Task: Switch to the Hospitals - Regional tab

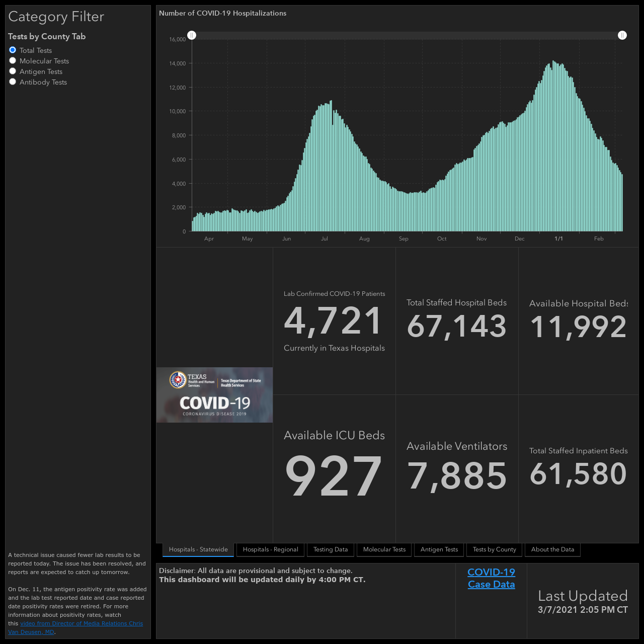Action: click(x=271, y=549)
